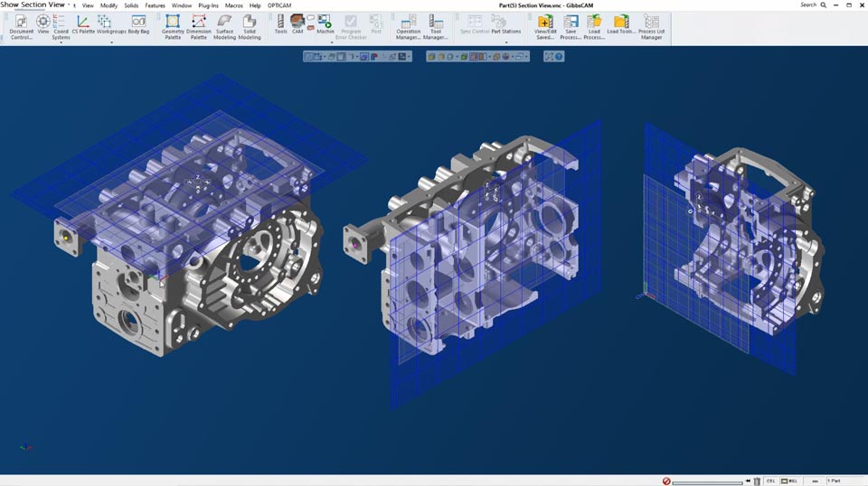This screenshot has height=486, width=868.
Task: Click the Load Tools icon
Action: 621,24
